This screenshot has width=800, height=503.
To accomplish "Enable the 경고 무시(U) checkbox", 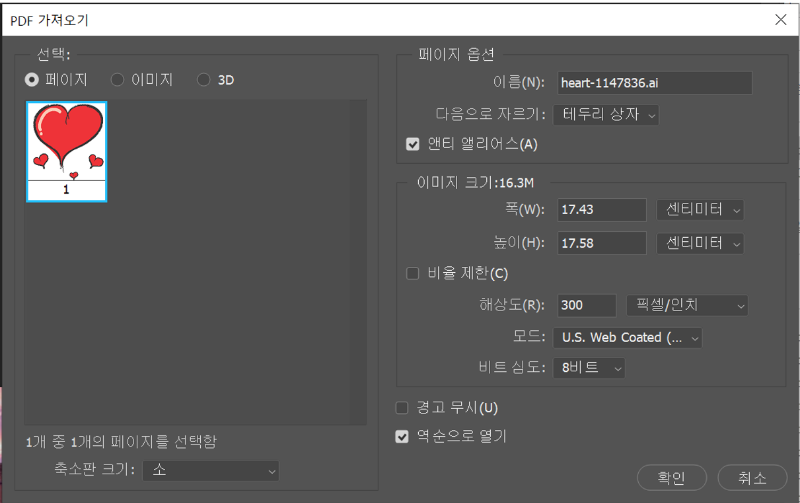I will [x=402, y=408].
